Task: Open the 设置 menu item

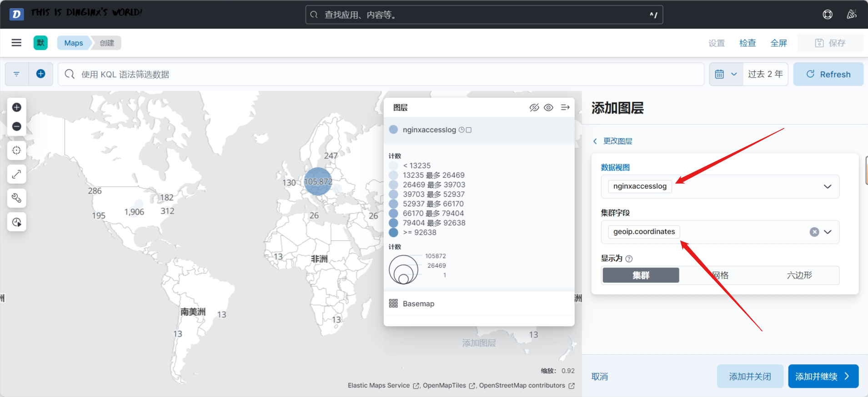Action: pos(717,43)
